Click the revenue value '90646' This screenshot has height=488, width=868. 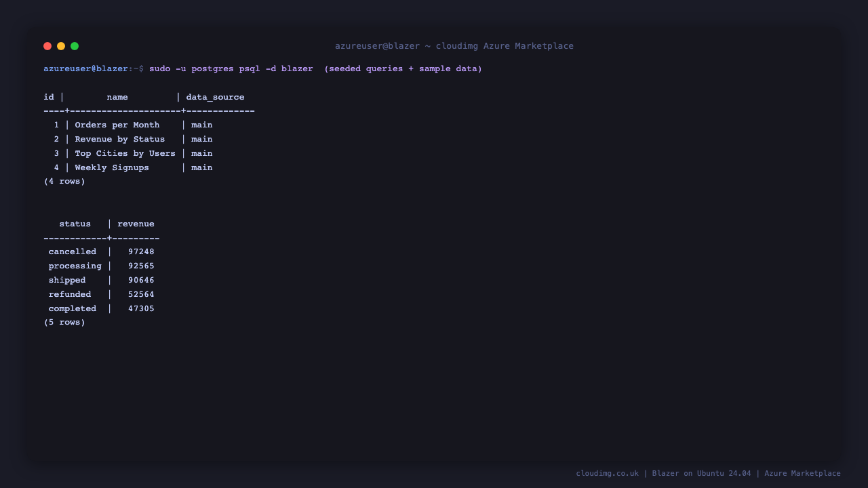[x=141, y=280]
